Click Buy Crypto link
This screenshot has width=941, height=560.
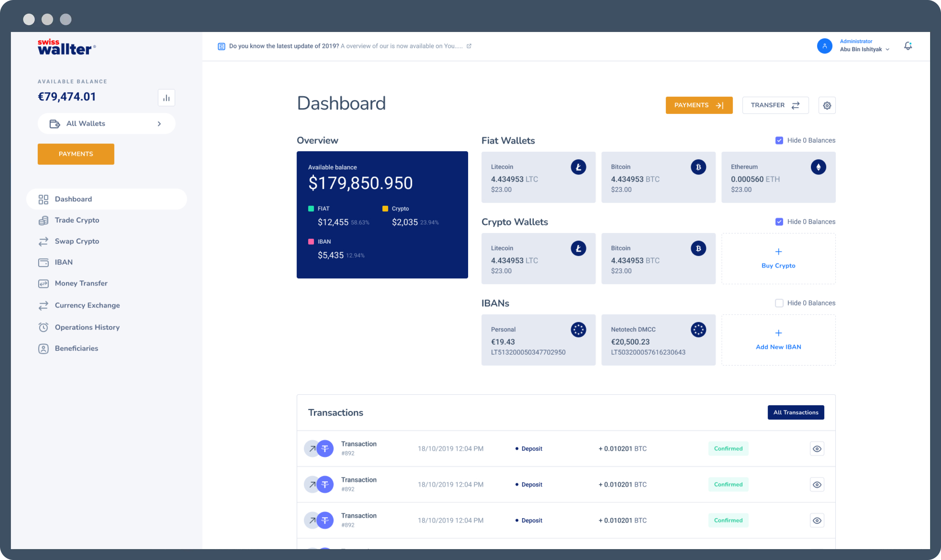click(778, 266)
